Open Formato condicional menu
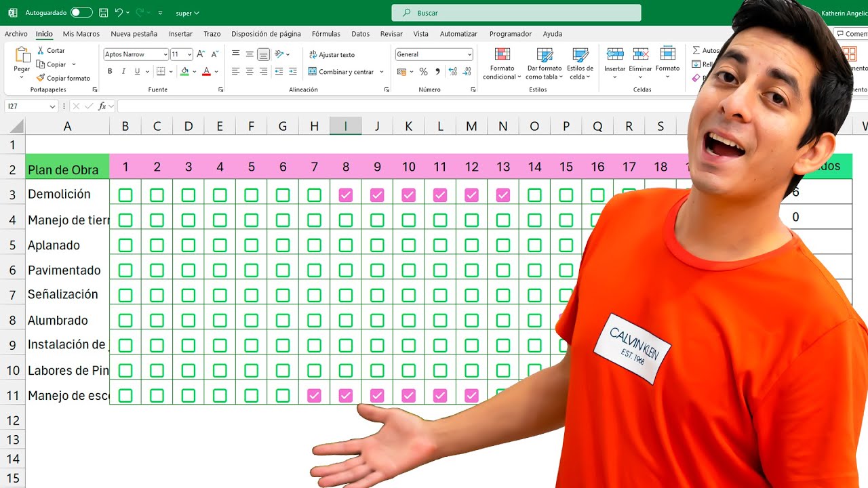The width and height of the screenshot is (868, 488). click(x=502, y=64)
